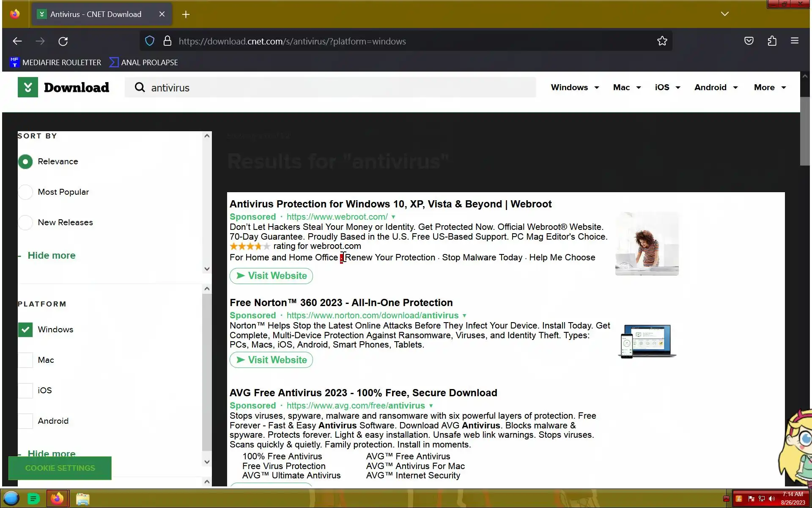Open Firefox hamburger application menu
Screen dimensions: 812x508
(794, 41)
